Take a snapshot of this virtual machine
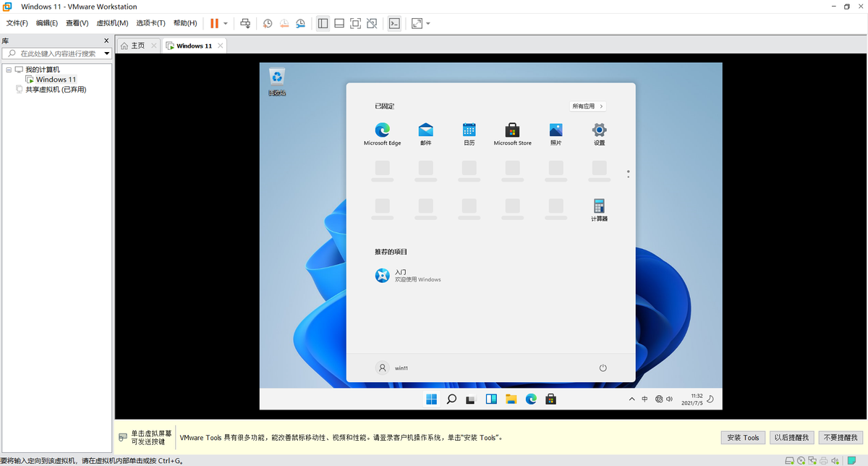868x466 pixels. [268, 23]
